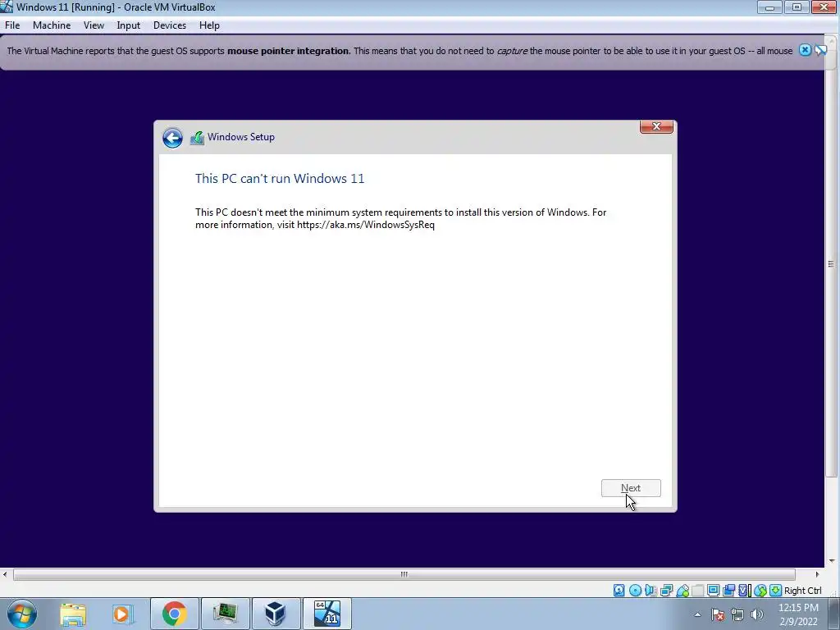This screenshot has width=840, height=630.
Task: Click the system monitor taskbar icon
Action: [x=225, y=614]
